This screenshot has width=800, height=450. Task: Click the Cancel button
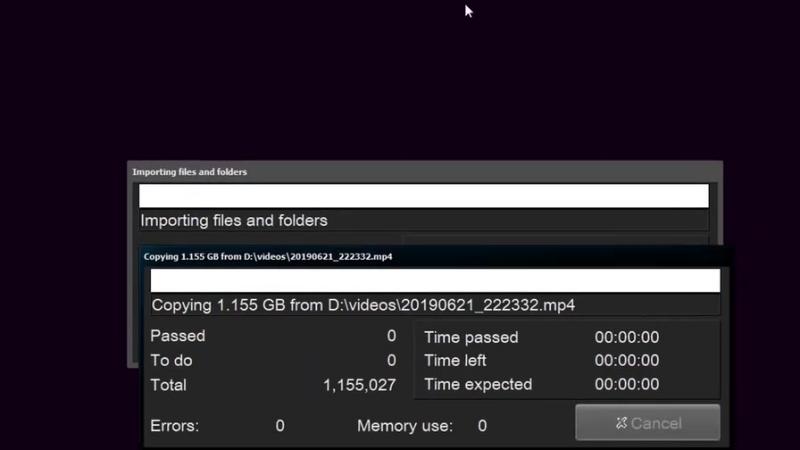(647, 423)
